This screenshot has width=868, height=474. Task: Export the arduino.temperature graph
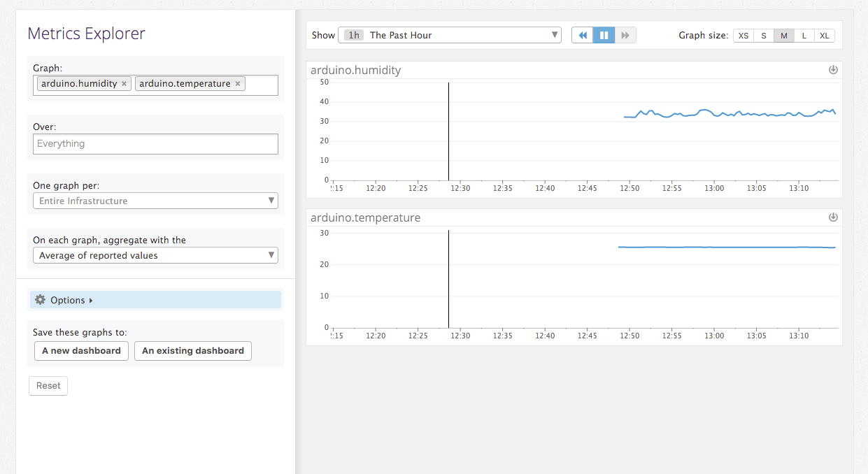pyautogui.click(x=833, y=217)
